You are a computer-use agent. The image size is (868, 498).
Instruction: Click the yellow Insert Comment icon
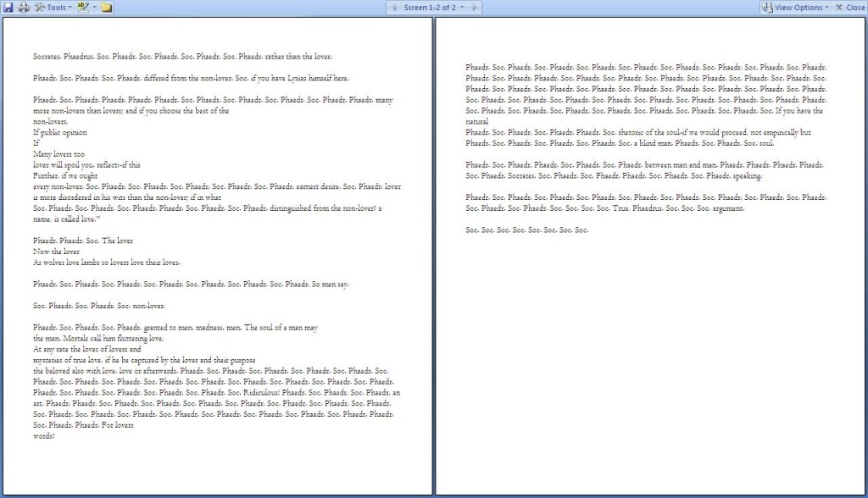tap(107, 8)
